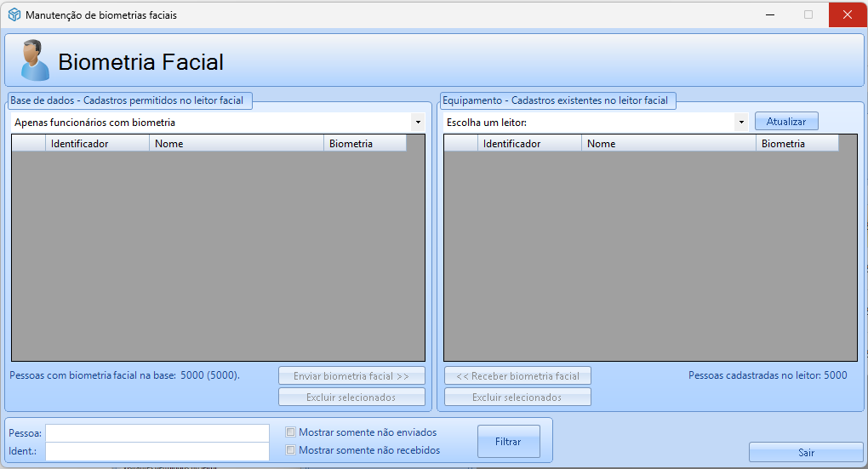Click Biometria column header in database table

click(x=364, y=144)
